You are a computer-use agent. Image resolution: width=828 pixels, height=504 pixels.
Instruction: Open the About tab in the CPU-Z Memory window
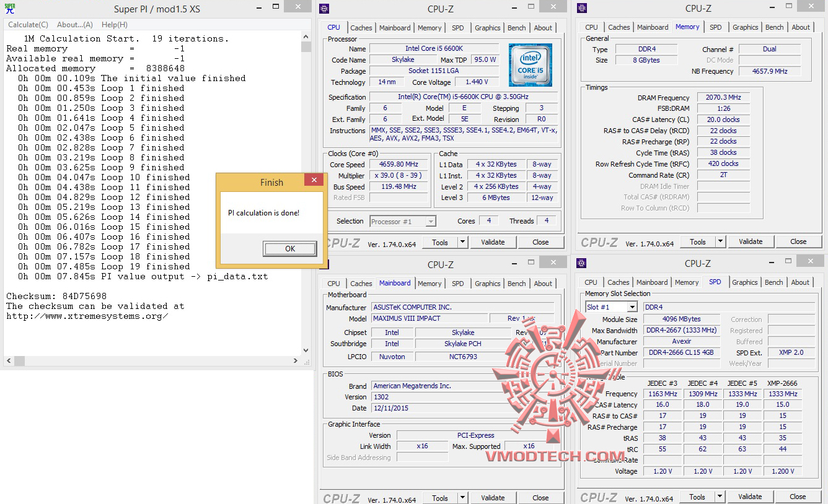[x=801, y=27]
